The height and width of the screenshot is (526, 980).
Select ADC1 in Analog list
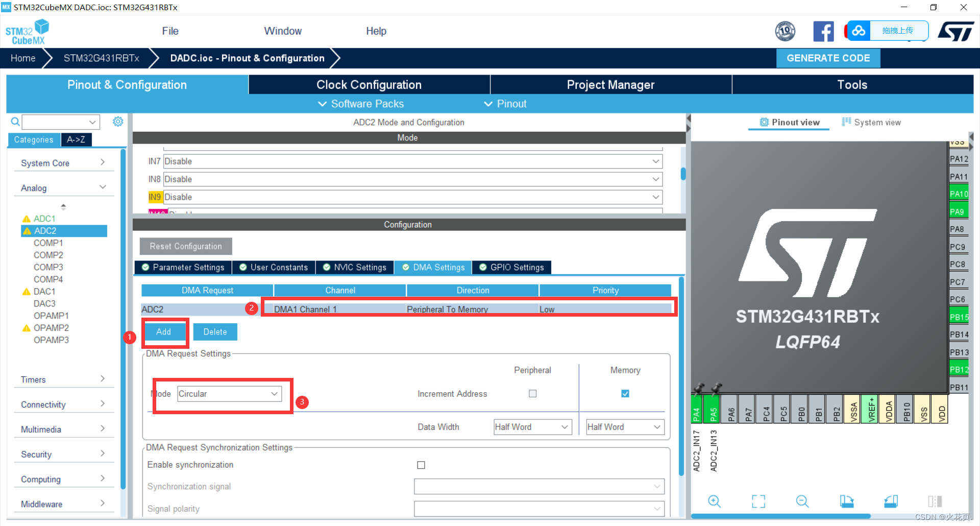(44, 219)
